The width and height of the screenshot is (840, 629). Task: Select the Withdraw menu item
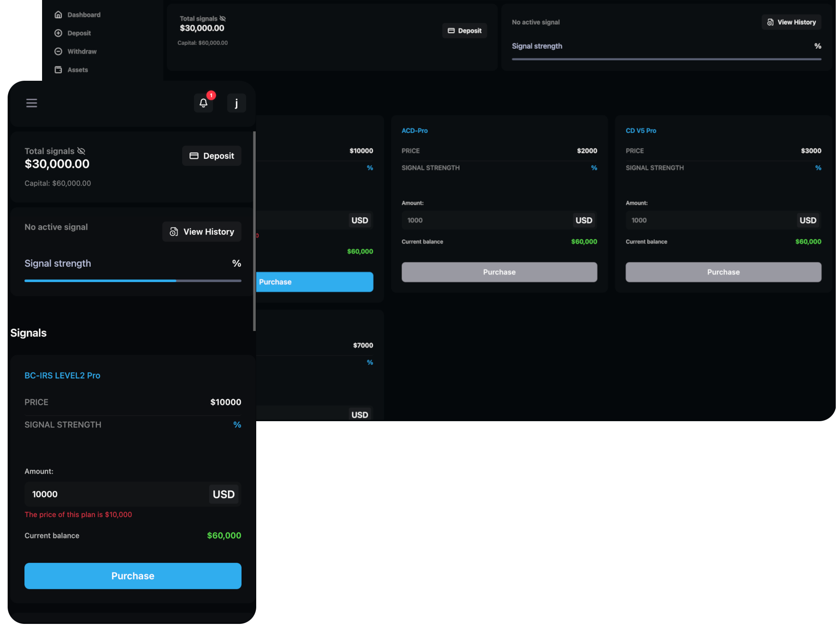[82, 51]
